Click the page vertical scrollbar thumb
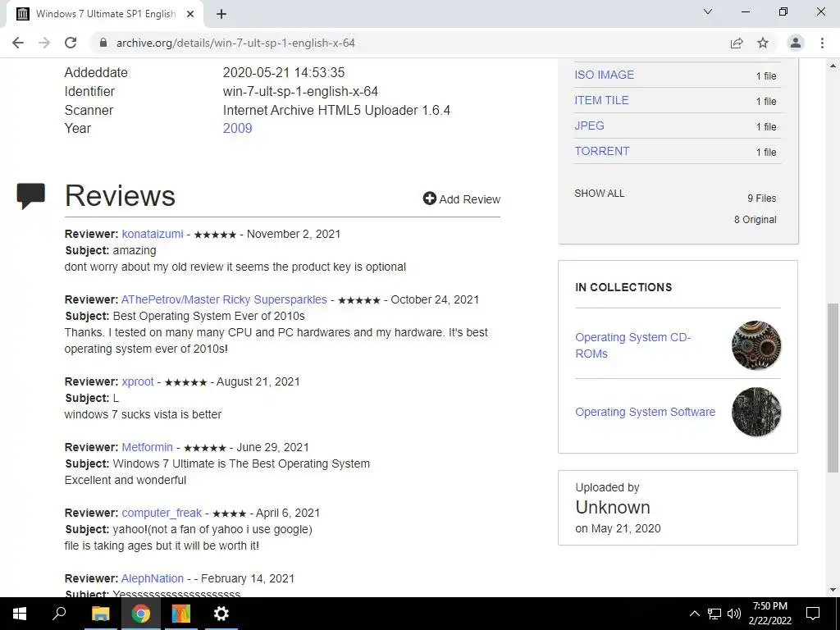Screen dimensions: 840x630 coord(833,388)
